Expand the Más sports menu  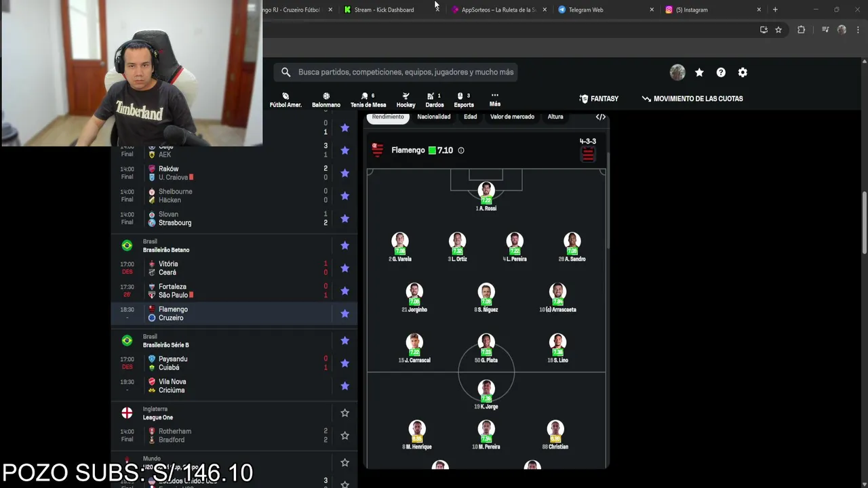pyautogui.click(x=495, y=100)
